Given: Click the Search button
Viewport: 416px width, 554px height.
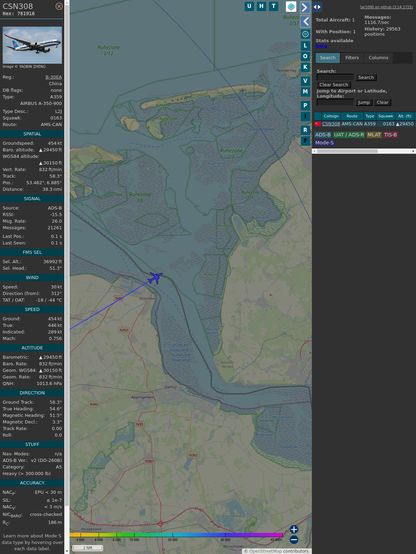Looking at the screenshot, I should 366,77.
